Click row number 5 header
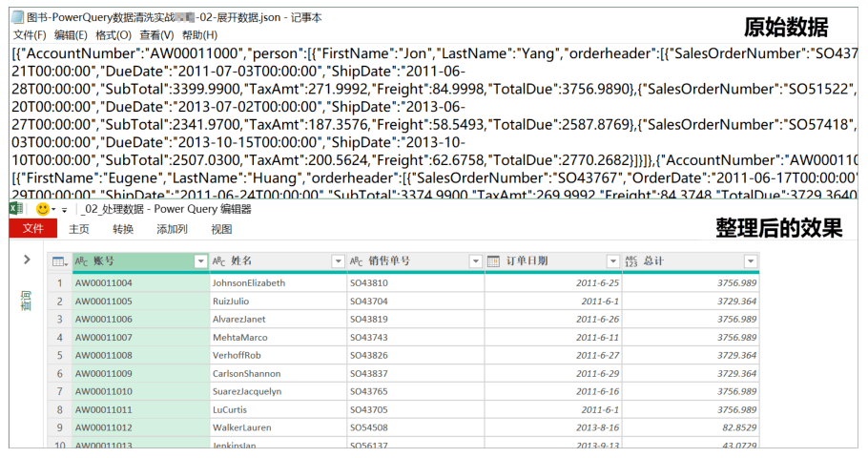This screenshot has height=458, width=868. (60, 355)
